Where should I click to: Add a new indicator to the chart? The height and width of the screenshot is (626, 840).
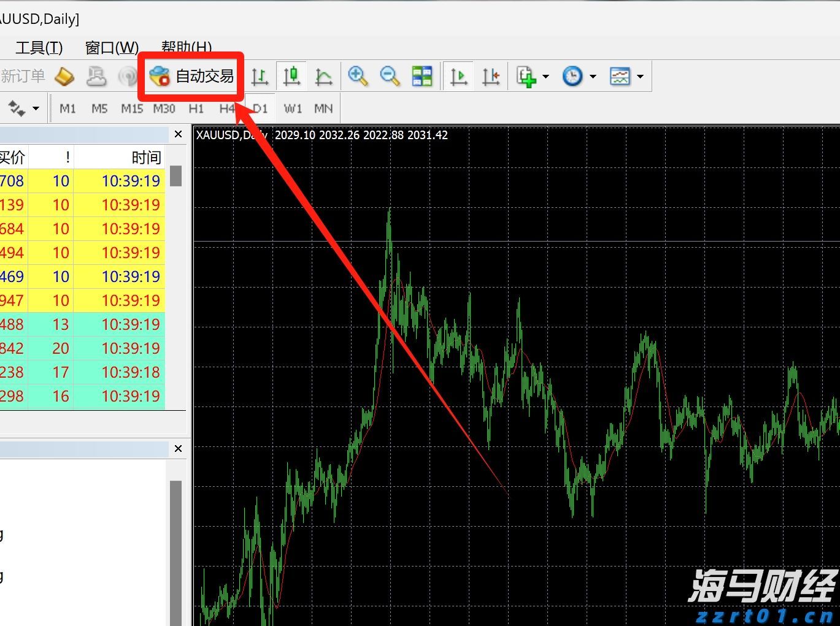[526, 76]
